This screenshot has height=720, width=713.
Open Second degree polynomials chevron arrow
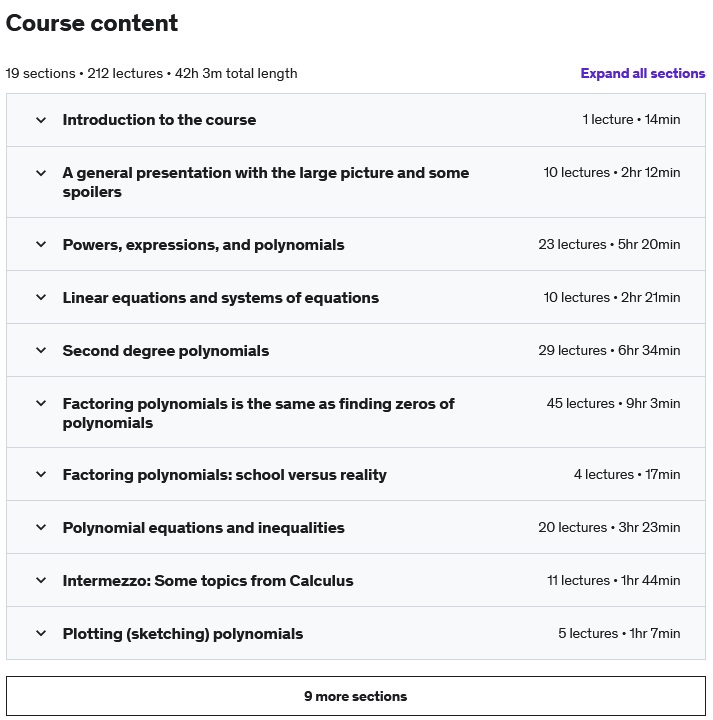click(41, 350)
